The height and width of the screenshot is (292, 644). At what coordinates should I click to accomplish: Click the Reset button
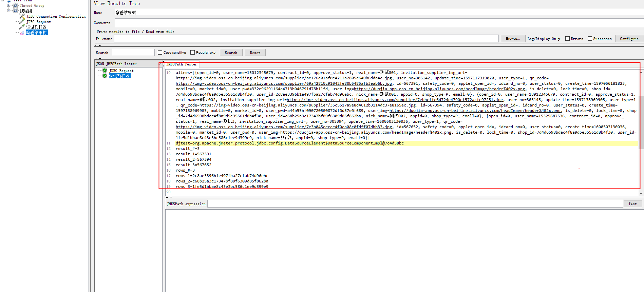click(255, 53)
